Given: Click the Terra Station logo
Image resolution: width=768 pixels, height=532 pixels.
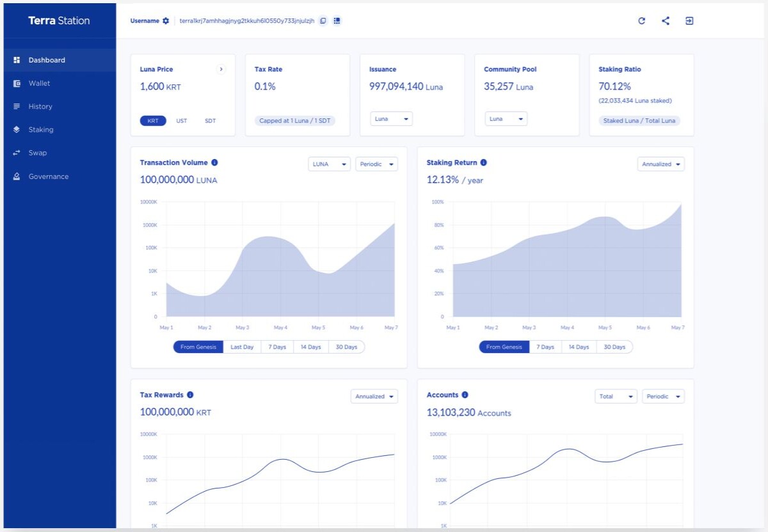Looking at the screenshot, I should pos(59,20).
